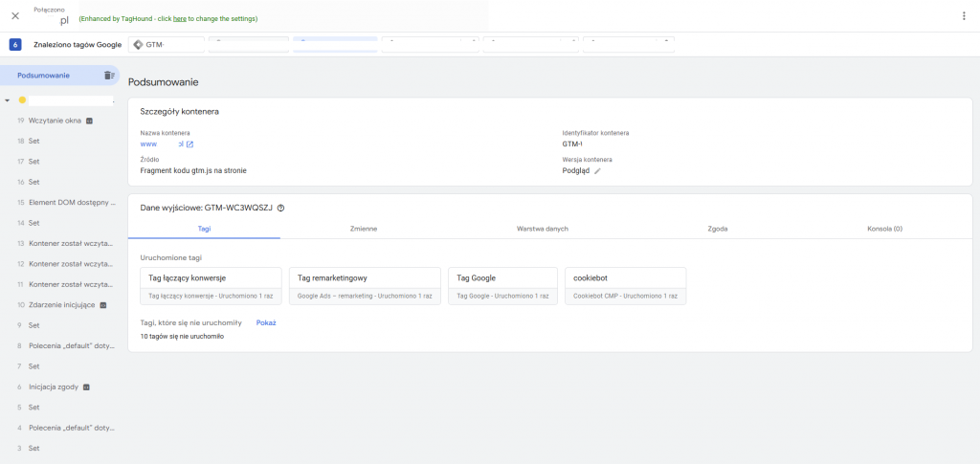The image size is (980, 464).
Task: Click the Podgląd container version text
Action: (575, 170)
